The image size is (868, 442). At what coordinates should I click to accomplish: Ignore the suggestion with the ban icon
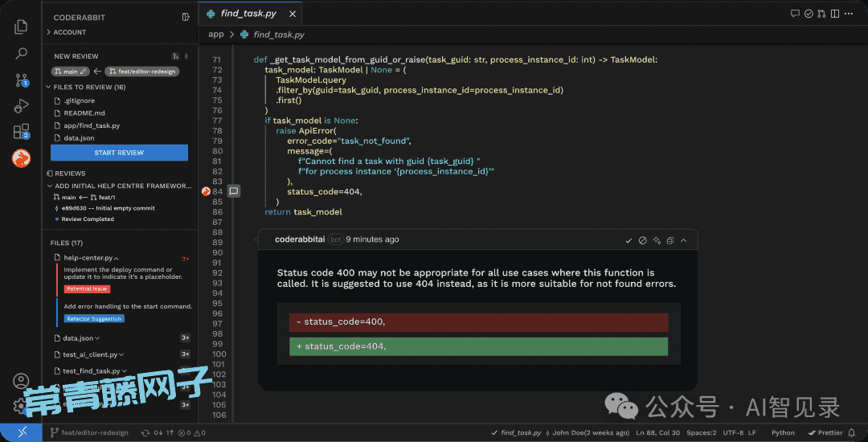(643, 240)
